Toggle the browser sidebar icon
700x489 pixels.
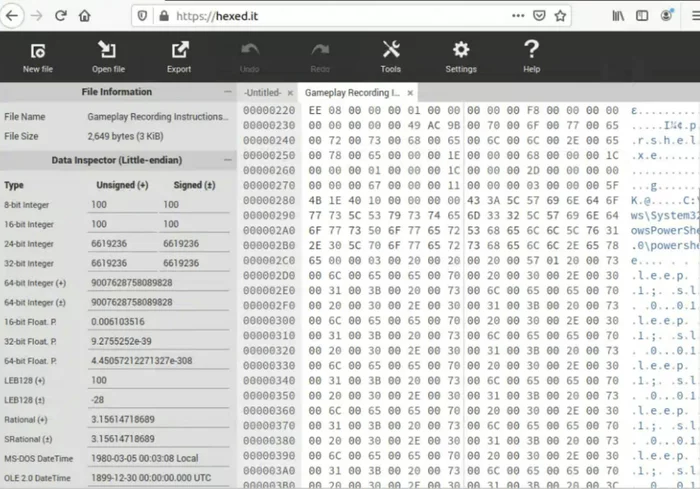pos(642,16)
